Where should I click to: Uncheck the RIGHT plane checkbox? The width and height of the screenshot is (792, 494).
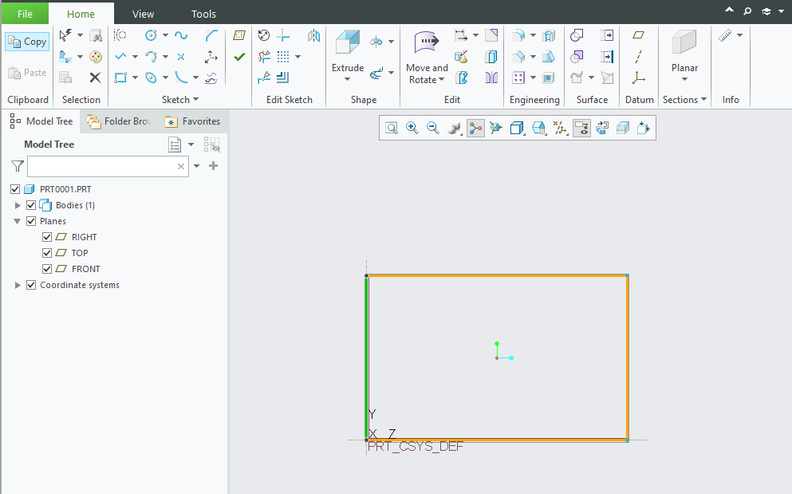(x=47, y=237)
